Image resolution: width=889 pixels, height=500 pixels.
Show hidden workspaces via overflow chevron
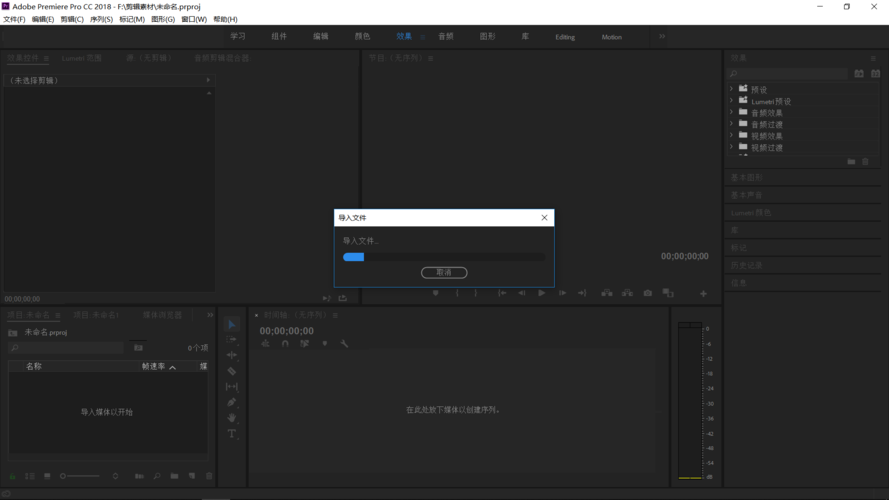(661, 36)
